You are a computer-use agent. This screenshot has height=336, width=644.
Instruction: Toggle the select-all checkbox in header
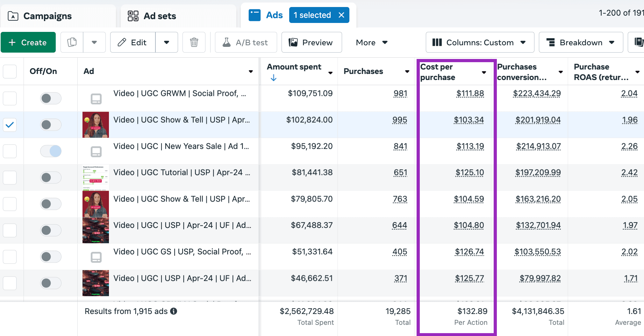(10, 71)
